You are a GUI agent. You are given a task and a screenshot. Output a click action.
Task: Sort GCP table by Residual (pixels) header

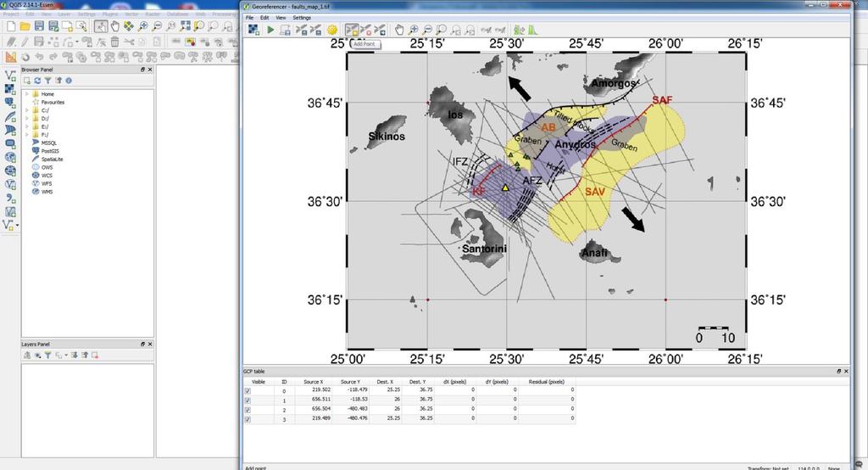pyautogui.click(x=547, y=382)
